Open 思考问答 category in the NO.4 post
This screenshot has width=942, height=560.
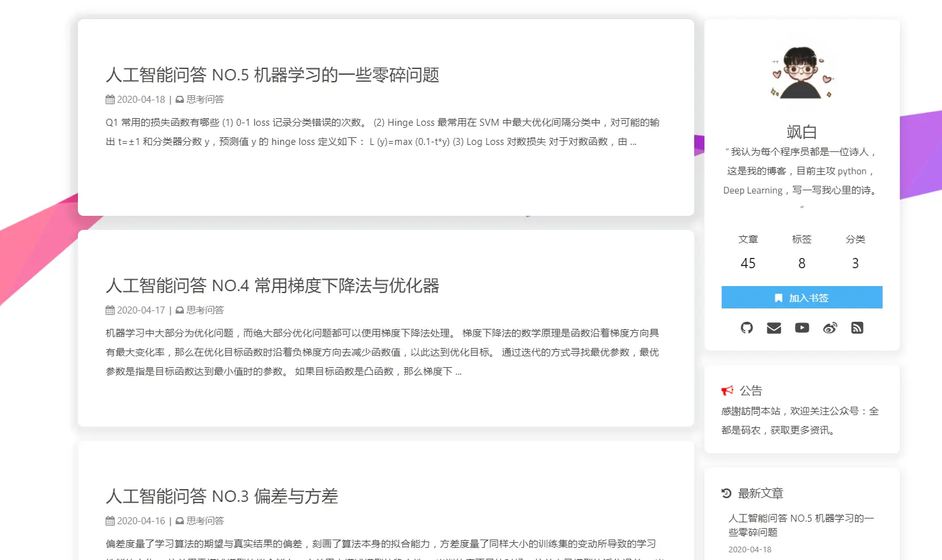(205, 310)
